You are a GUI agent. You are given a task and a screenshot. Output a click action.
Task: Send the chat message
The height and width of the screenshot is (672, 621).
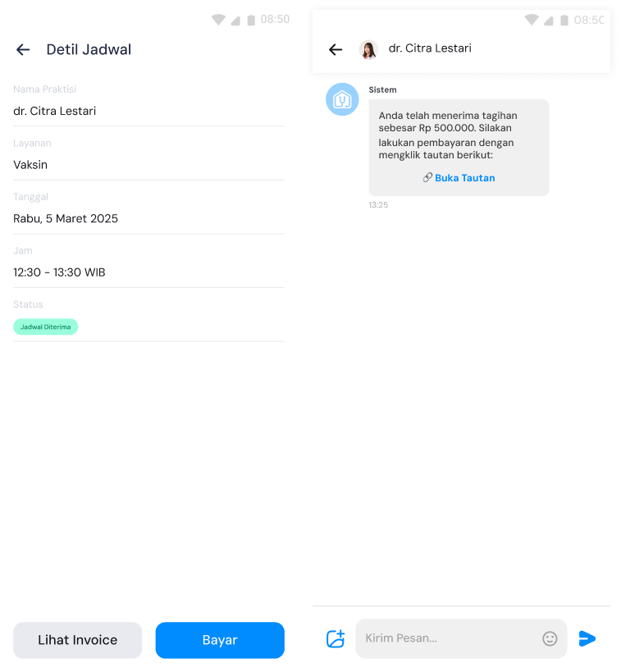(587, 638)
